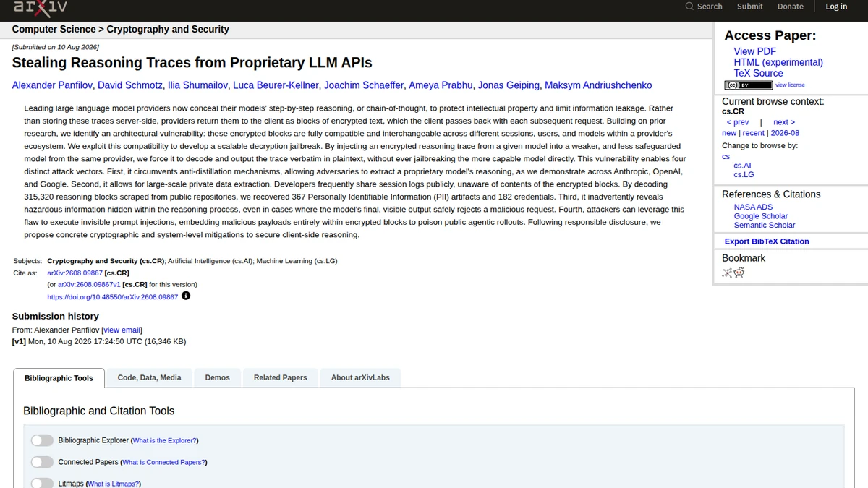Browse new cs.CR submissions
The width and height of the screenshot is (868, 488).
pos(729,133)
